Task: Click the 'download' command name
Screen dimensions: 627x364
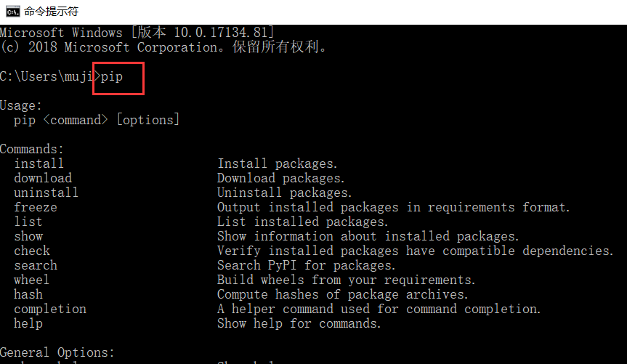Action: click(42, 178)
